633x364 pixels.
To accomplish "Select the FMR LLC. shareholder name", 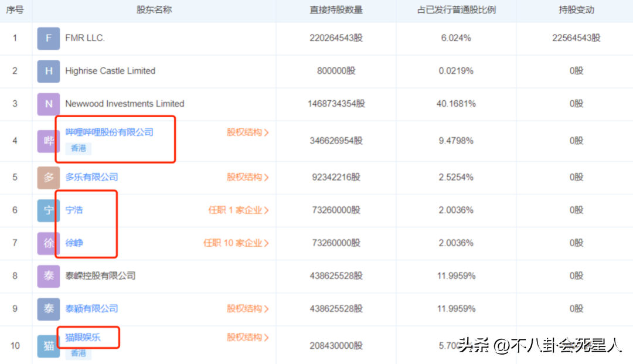I will tap(85, 38).
